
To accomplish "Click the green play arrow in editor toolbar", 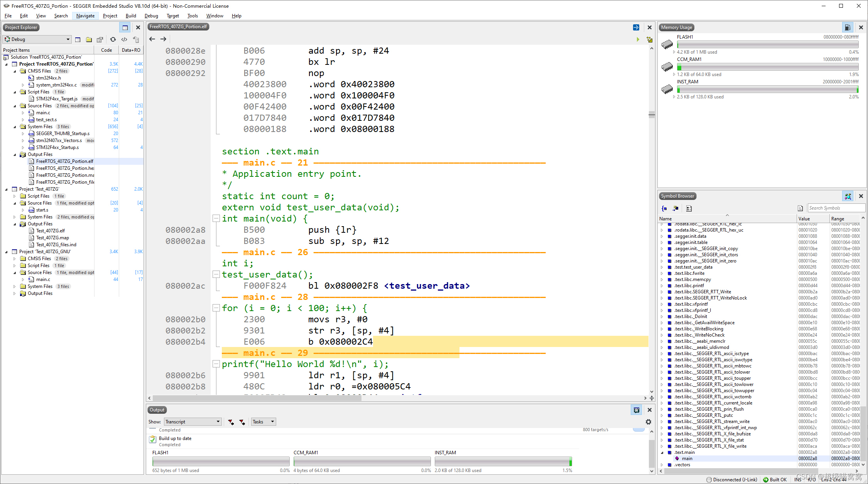I will click(x=638, y=39).
